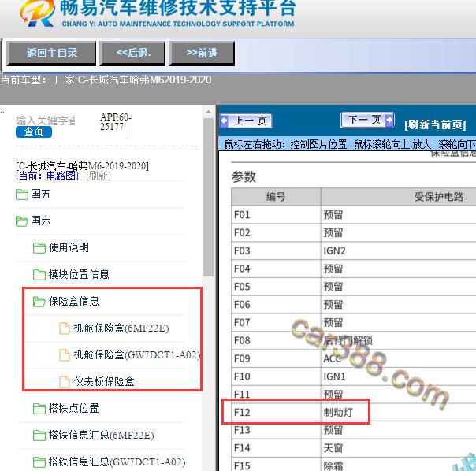Open the 搭铁信息汇总(GW7DCT1-A02) folder icon

click(x=39, y=462)
